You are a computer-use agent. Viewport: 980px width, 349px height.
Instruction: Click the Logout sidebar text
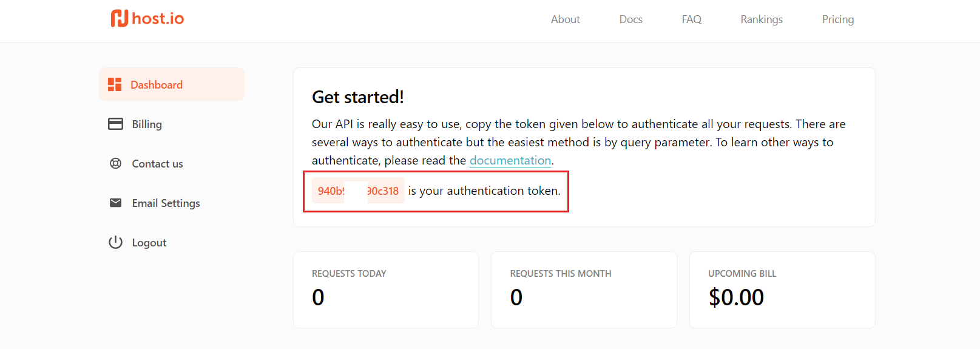click(149, 242)
